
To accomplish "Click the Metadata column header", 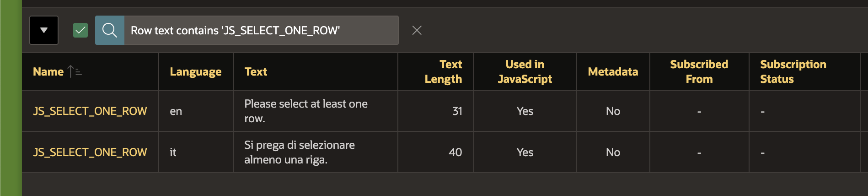I will (x=613, y=72).
